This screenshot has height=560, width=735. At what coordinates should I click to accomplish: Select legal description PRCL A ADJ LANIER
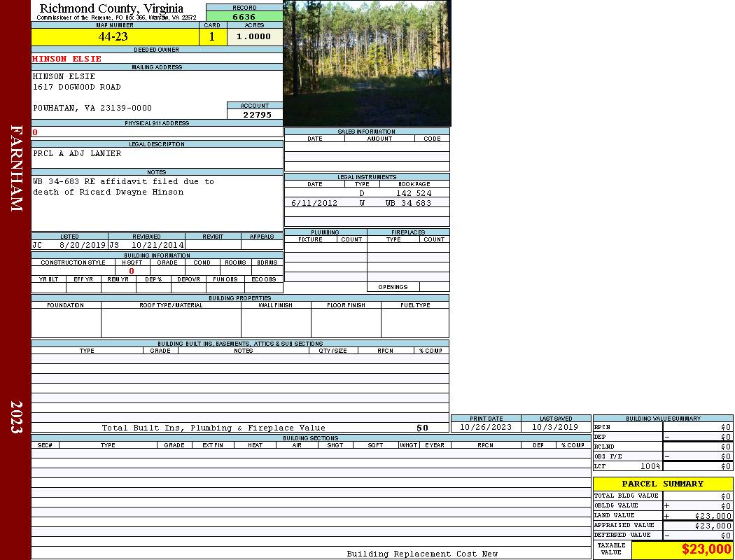[77, 153]
